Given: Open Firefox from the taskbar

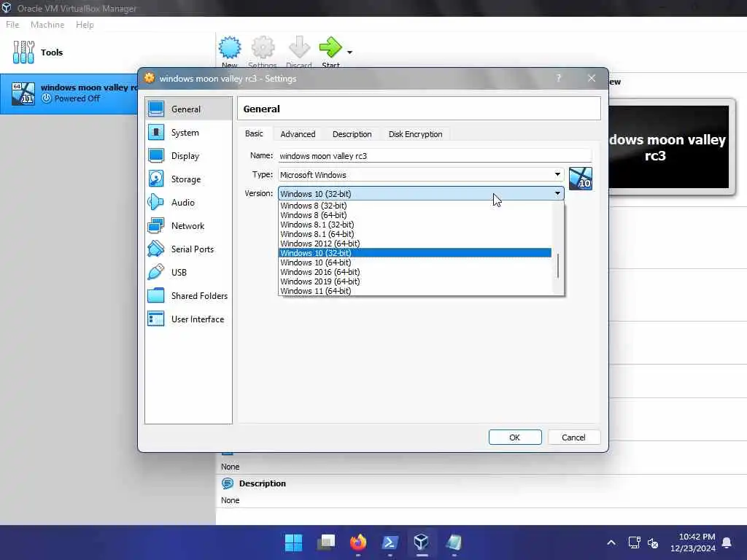Looking at the screenshot, I should click(358, 542).
